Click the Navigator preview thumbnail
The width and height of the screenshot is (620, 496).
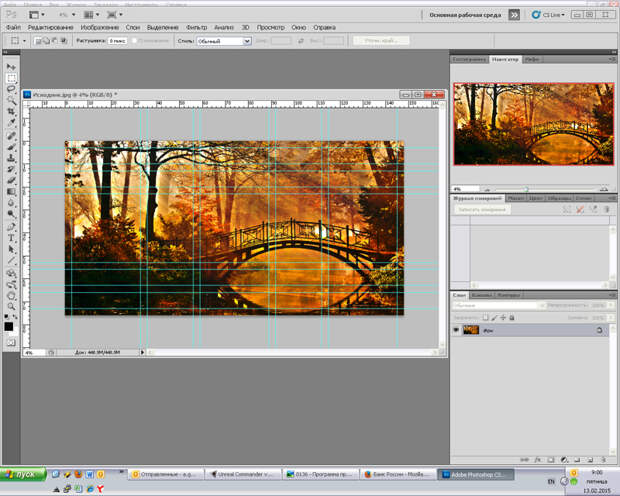pos(533,124)
